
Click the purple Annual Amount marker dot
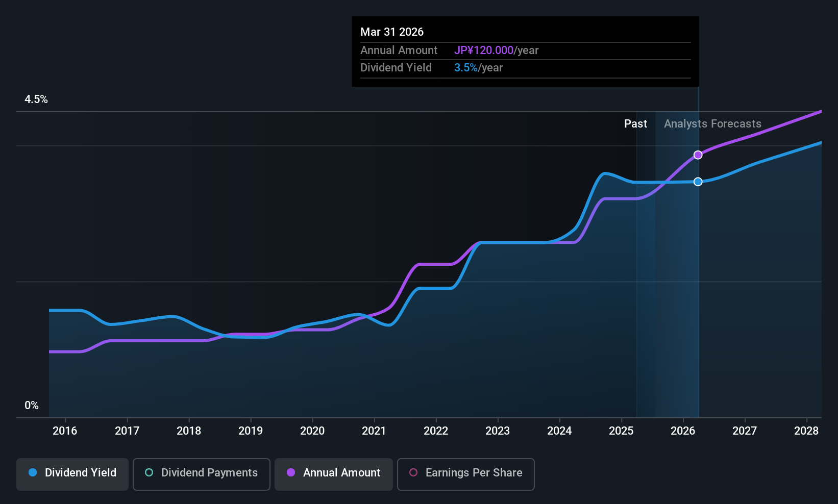[x=698, y=155]
